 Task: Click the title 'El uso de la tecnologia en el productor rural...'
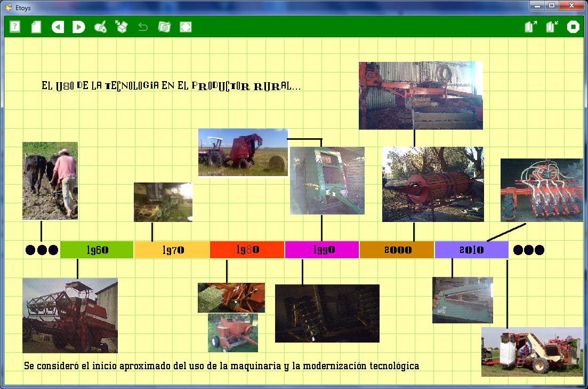[171, 86]
